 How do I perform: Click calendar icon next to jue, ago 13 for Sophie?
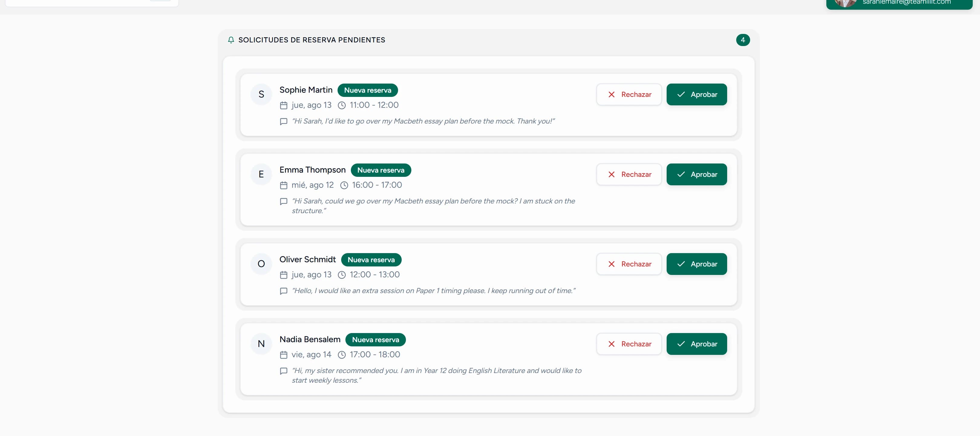[x=283, y=105]
